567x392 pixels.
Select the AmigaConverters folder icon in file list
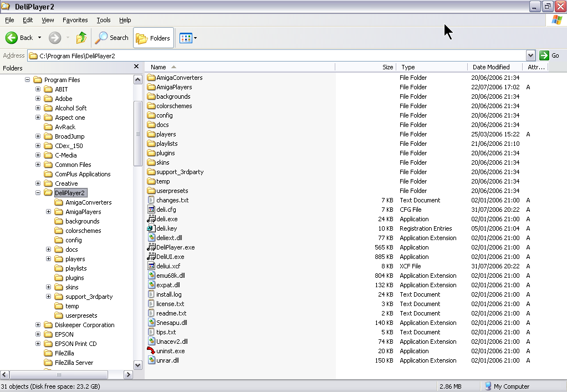coord(151,78)
